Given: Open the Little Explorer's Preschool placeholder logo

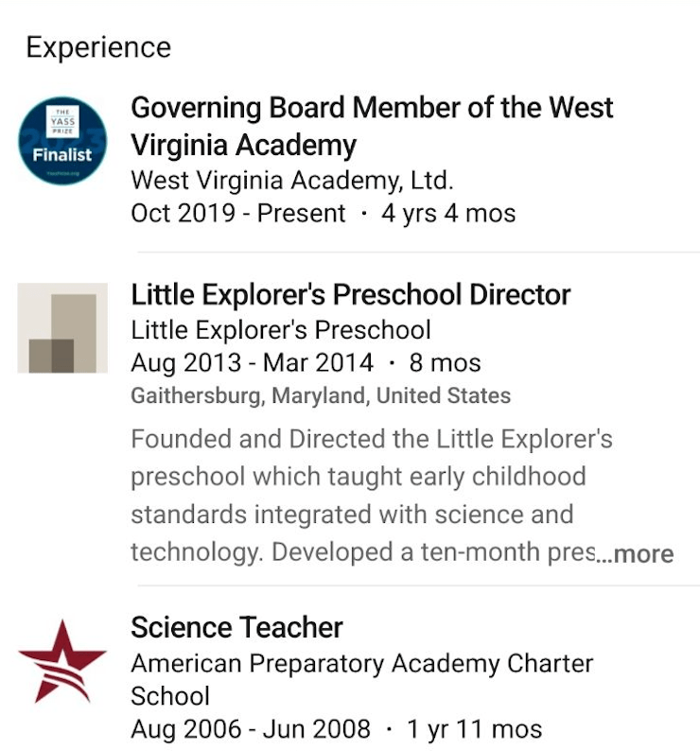Looking at the screenshot, I should pos(62,327).
